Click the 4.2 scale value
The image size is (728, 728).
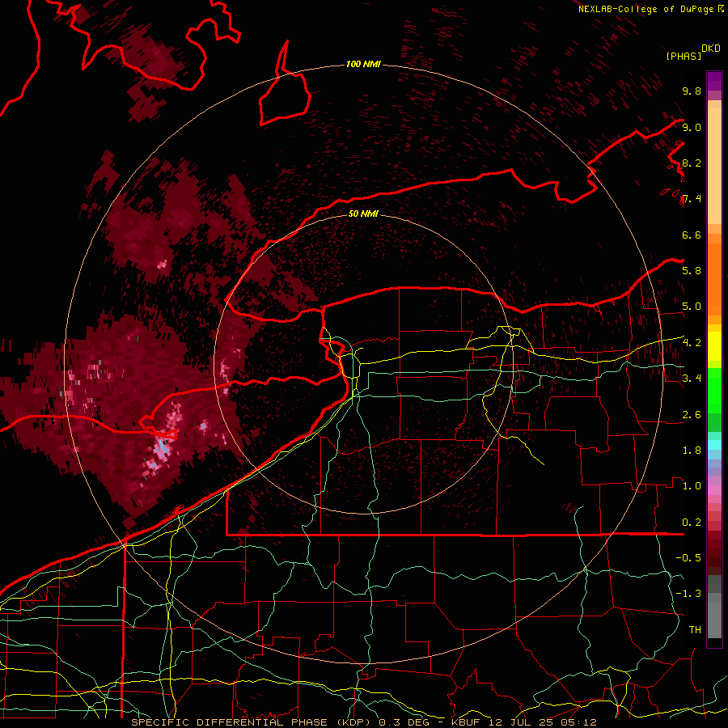click(692, 343)
